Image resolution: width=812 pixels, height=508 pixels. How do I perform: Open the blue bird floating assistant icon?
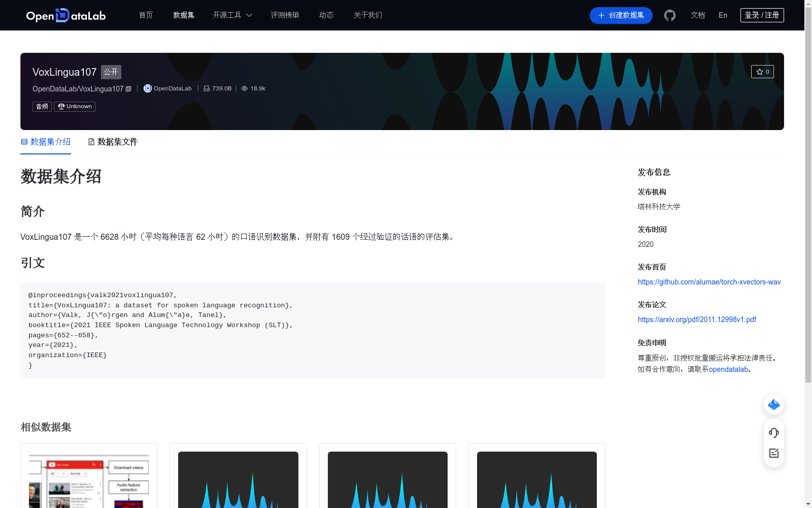click(x=774, y=404)
